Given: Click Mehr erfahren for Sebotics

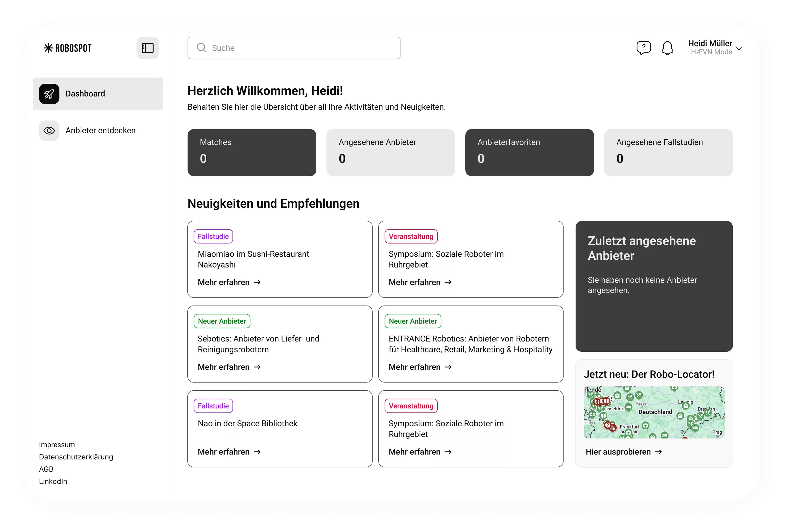Looking at the screenshot, I should pyautogui.click(x=229, y=367).
